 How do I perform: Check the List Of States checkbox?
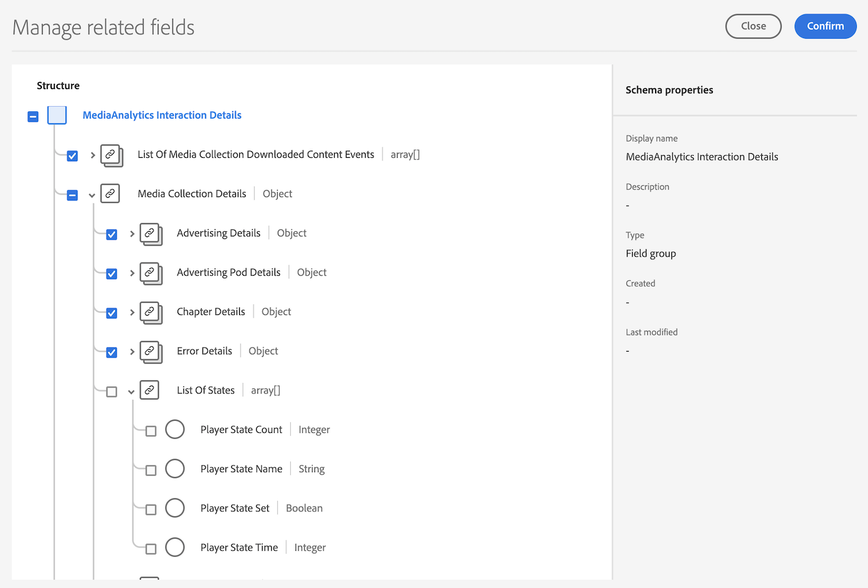(x=112, y=392)
